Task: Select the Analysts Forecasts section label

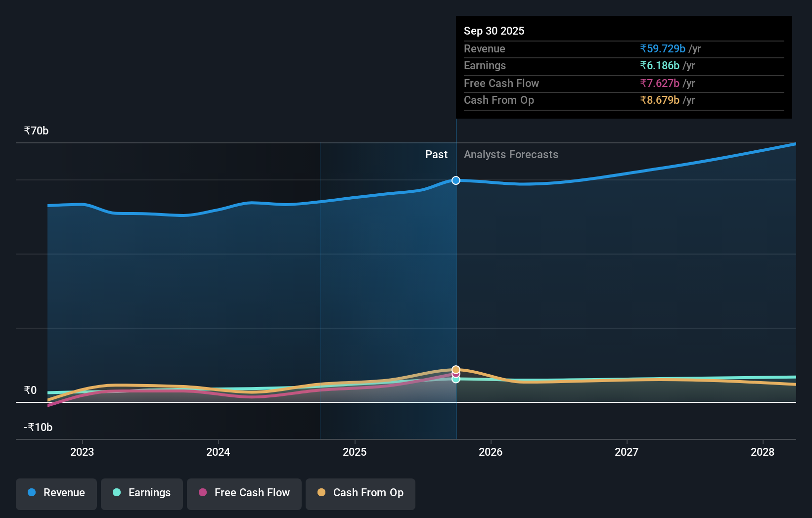Action: click(x=511, y=154)
